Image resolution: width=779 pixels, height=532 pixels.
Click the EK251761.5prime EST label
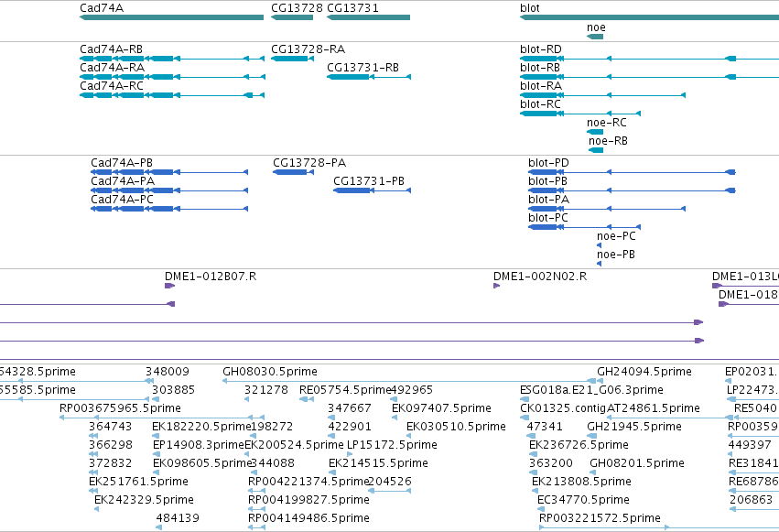pyautogui.click(x=138, y=483)
